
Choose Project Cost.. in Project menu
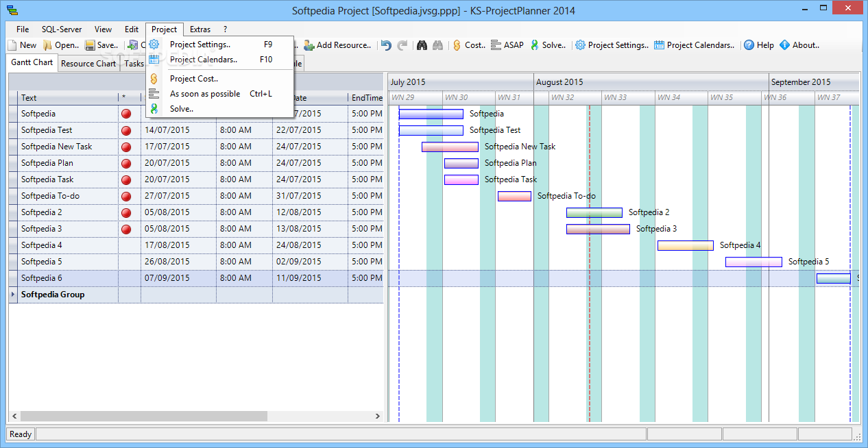pos(220,79)
